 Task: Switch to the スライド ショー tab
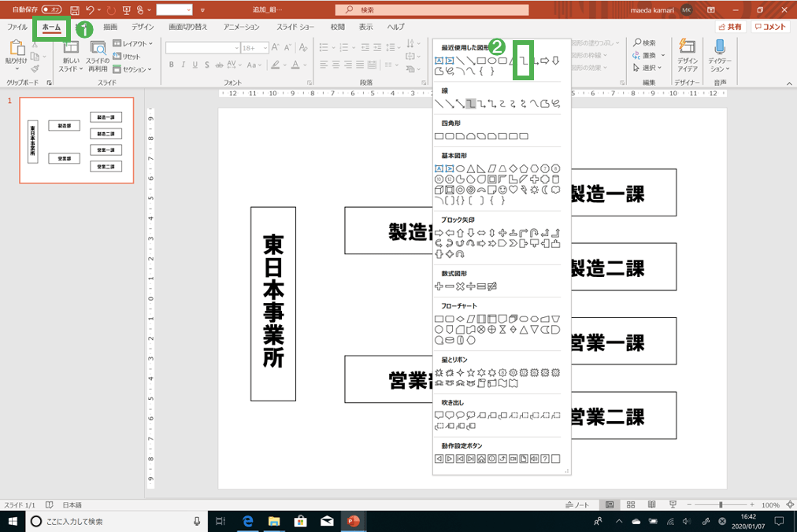coord(295,27)
